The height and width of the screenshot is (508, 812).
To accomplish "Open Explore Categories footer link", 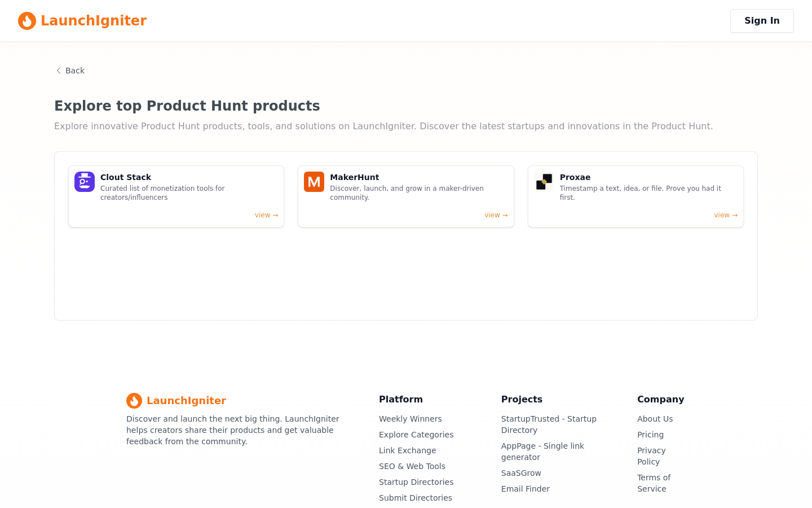I will click(416, 435).
